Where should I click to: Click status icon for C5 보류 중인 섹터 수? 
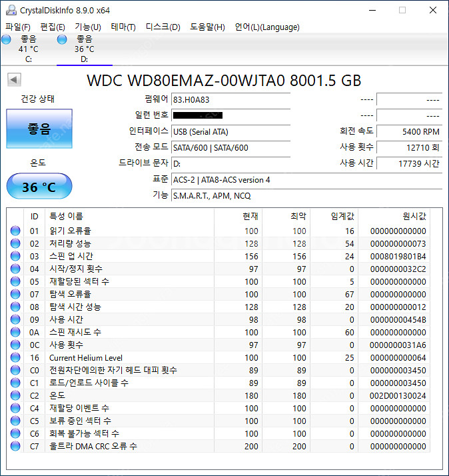tap(15, 421)
